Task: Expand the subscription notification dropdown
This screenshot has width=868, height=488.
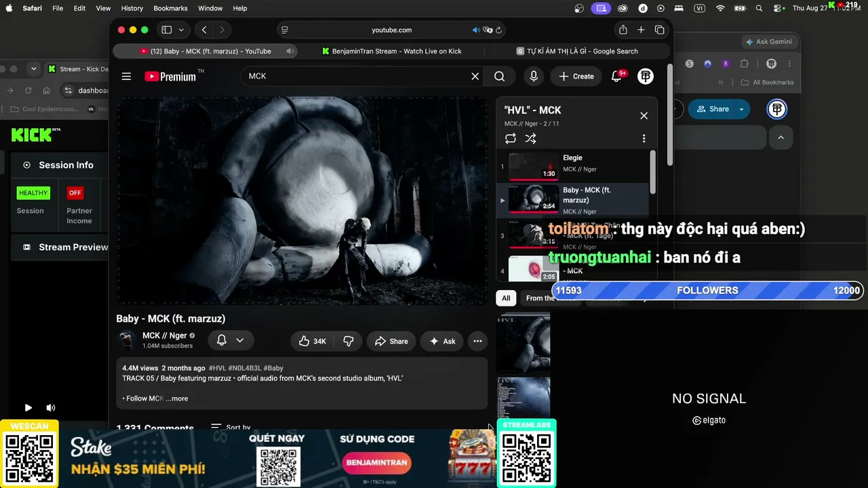Action: pos(239,340)
